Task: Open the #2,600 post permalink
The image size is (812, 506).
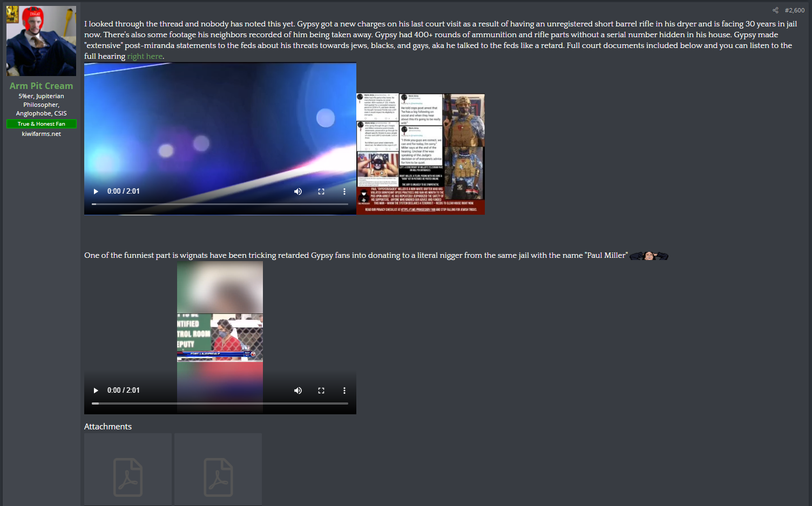Action: pos(794,10)
